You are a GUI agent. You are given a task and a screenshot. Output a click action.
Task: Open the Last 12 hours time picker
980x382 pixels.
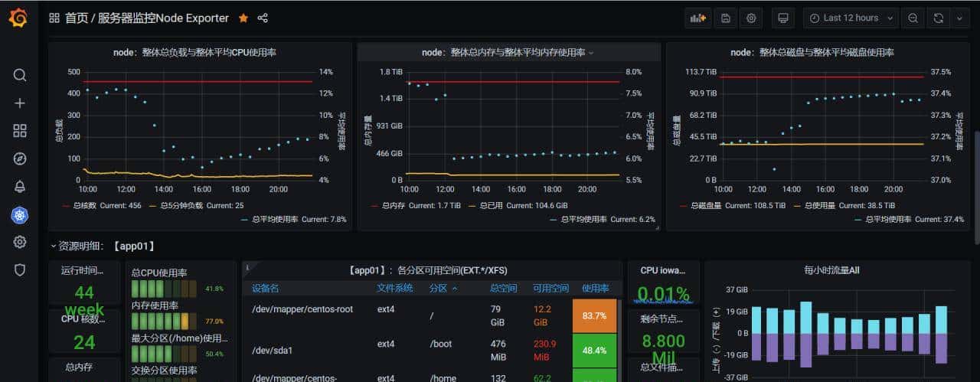pos(850,18)
